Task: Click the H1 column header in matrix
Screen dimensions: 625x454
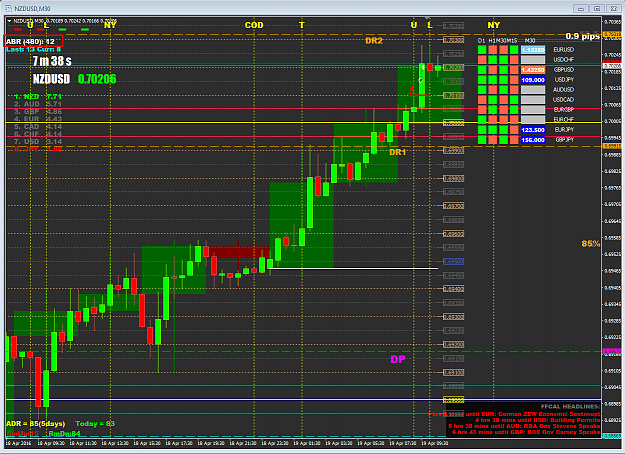Action: click(492, 41)
